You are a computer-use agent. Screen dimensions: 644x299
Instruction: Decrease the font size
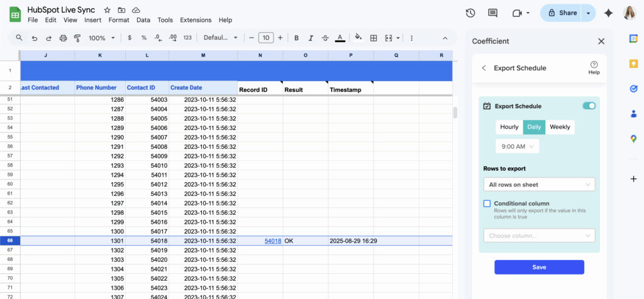(x=252, y=38)
